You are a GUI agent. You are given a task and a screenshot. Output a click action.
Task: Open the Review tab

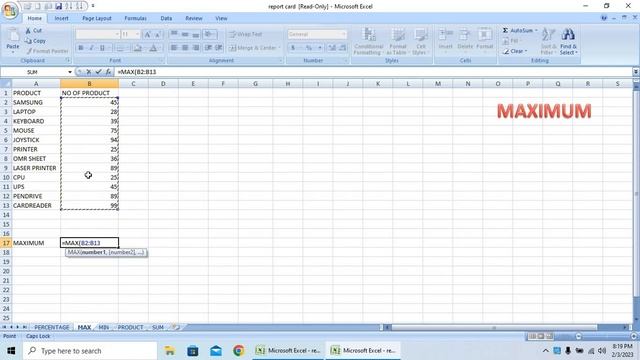point(193,18)
